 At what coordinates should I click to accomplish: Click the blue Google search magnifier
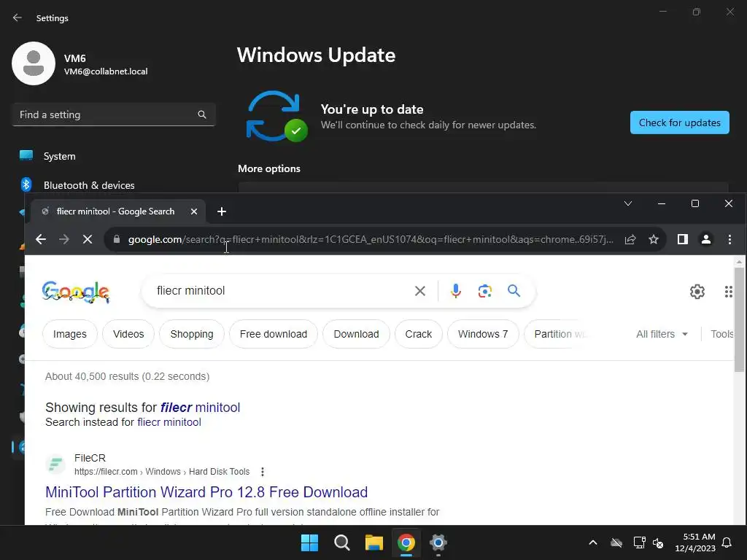tap(514, 290)
